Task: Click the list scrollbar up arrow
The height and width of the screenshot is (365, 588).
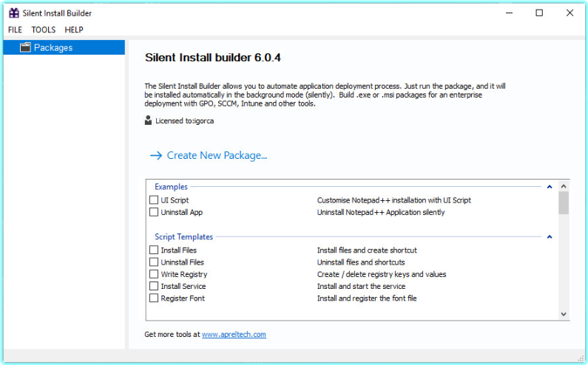Action: coord(564,186)
